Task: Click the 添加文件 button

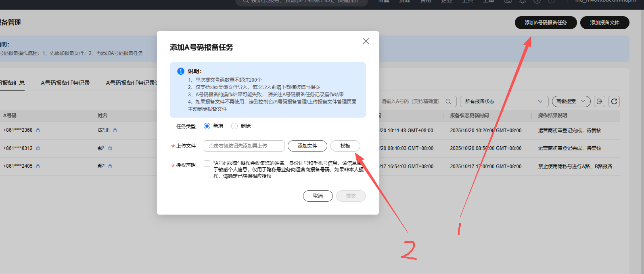Action: (x=307, y=146)
